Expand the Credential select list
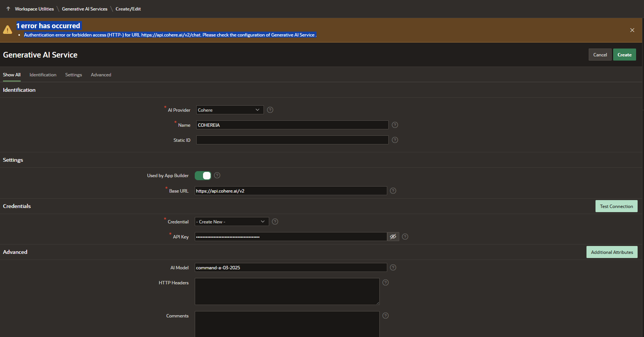 [232, 222]
